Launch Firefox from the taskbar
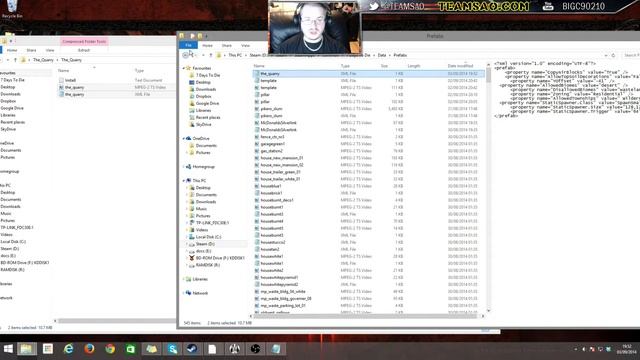 [89, 349]
